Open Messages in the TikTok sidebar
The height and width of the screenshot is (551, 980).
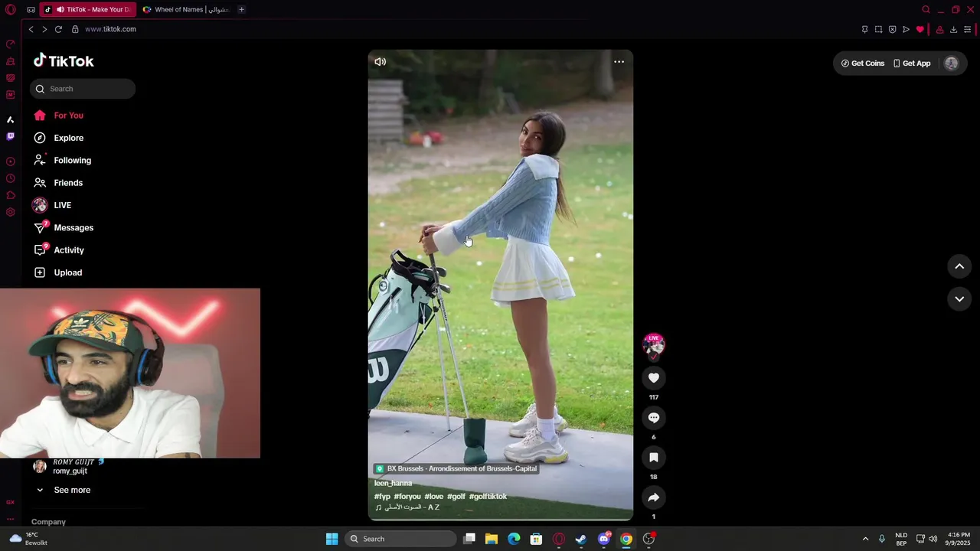coord(64,227)
